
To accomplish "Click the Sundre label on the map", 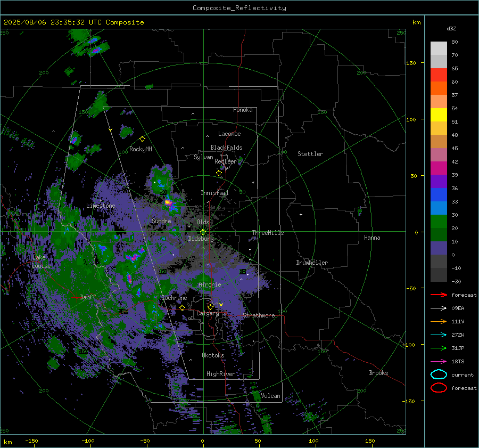I will 161,221.
